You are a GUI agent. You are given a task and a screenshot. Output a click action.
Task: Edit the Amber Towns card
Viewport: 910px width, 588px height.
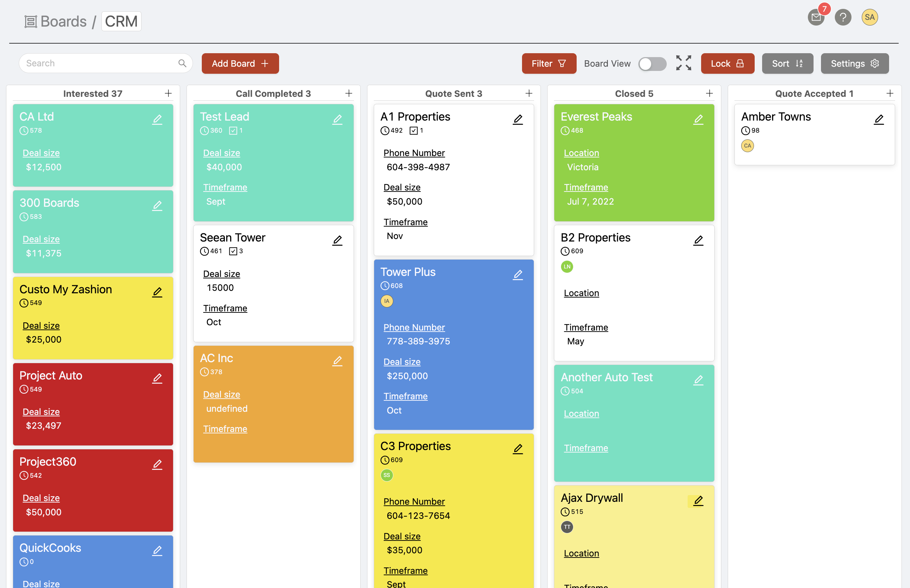(x=879, y=120)
